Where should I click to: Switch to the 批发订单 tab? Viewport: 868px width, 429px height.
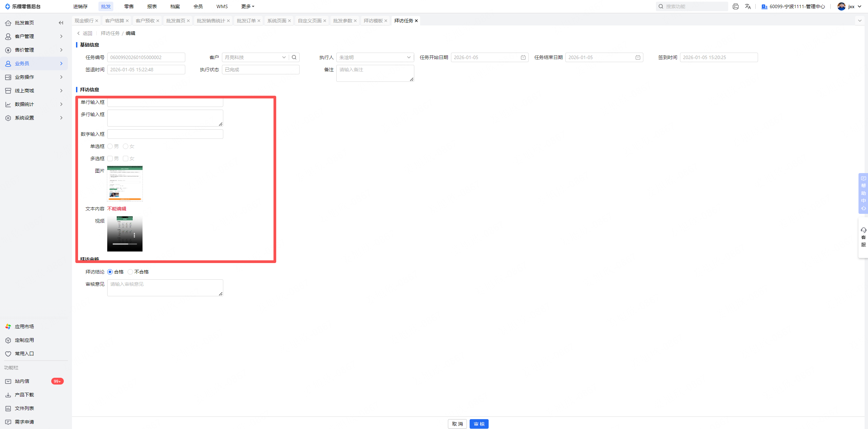click(x=246, y=21)
